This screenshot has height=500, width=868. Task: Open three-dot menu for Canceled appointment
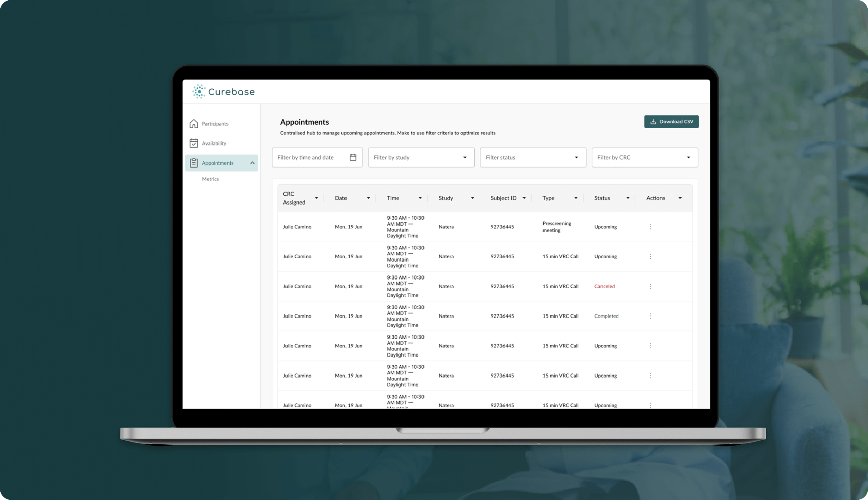[650, 286]
